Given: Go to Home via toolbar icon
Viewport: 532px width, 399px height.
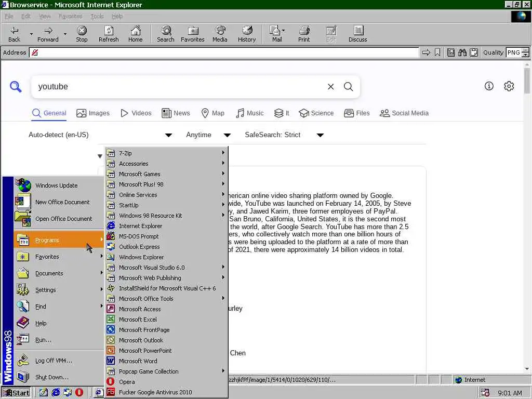Looking at the screenshot, I should pyautogui.click(x=136, y=34).
